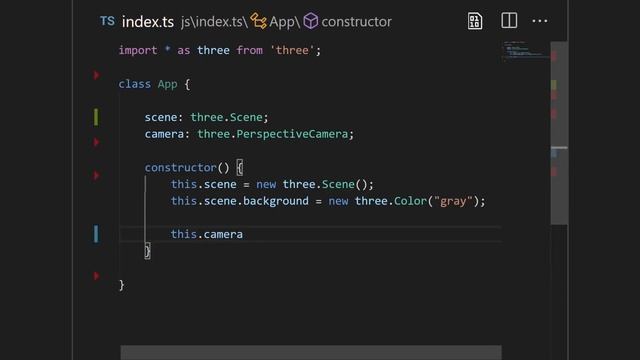Click the "gray" string literal
This screenshot has width=640, height=360.
pos(453,201)
